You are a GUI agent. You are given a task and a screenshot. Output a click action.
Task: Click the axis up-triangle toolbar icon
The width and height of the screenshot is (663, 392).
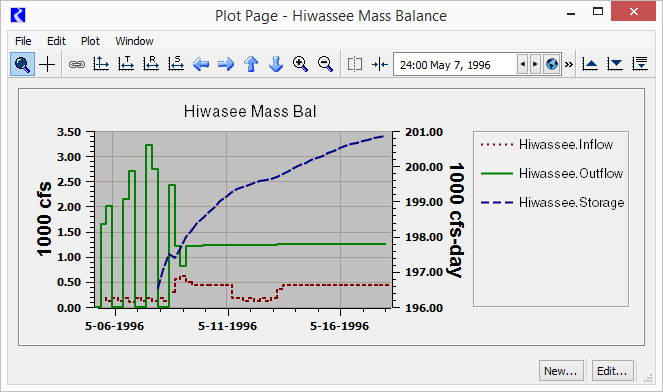point(590,64)
